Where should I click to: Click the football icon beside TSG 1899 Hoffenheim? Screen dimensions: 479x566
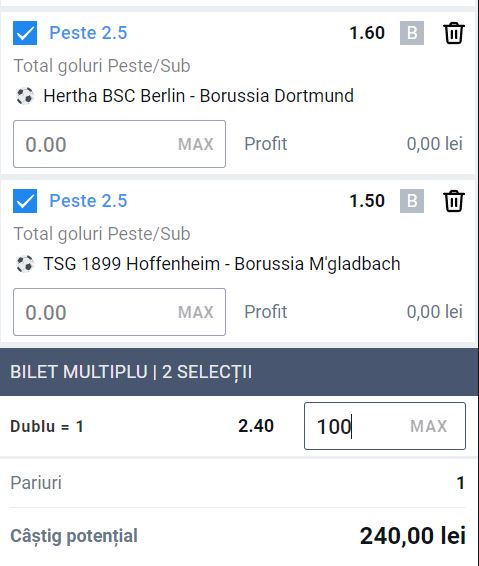pyautogui.click(x=25, y=264)
